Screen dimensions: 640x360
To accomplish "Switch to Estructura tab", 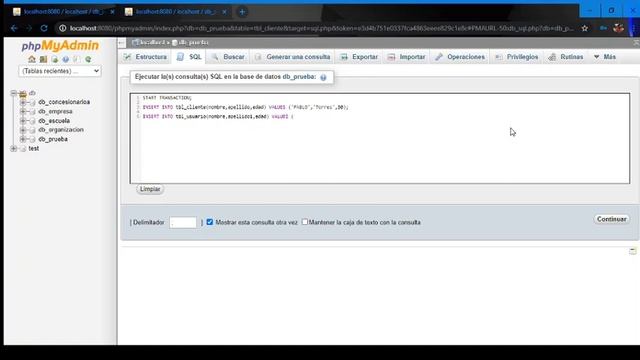I will click(146, 57).
